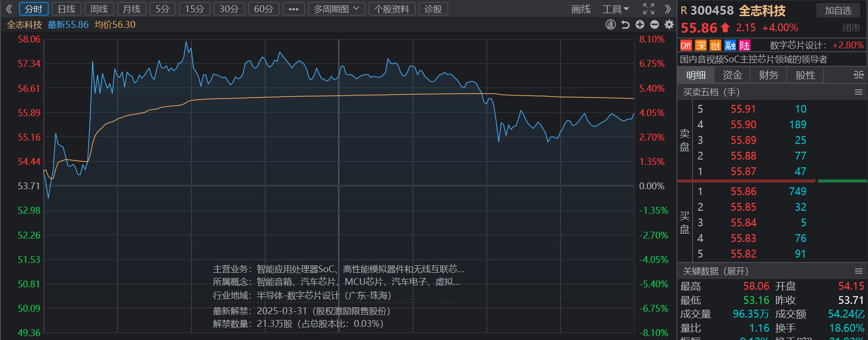The width and height of the screenshot is (868, 340).
Task: Open chart settings gear icon
Action: 669,24
